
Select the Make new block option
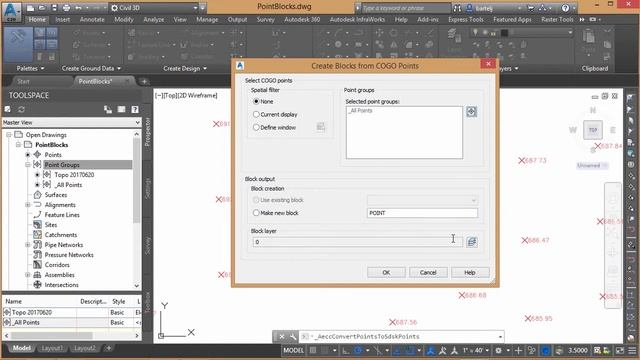(x=256, y=213)
